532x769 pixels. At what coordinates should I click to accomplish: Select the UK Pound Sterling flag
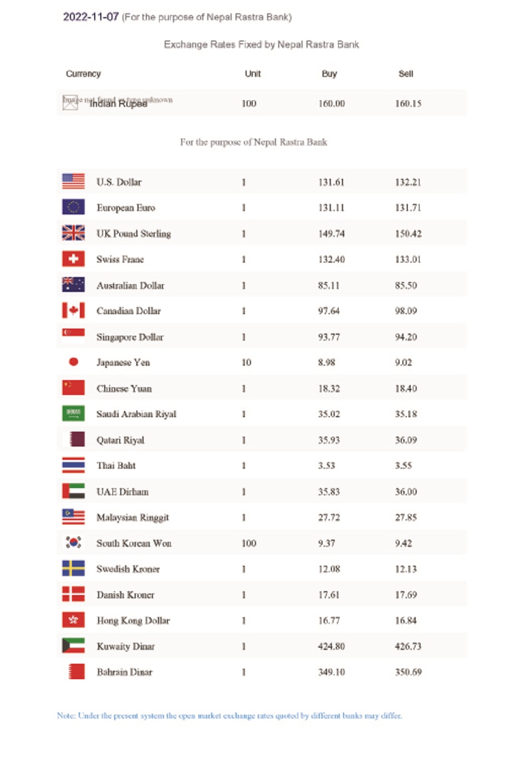click(x=73, y=233)
